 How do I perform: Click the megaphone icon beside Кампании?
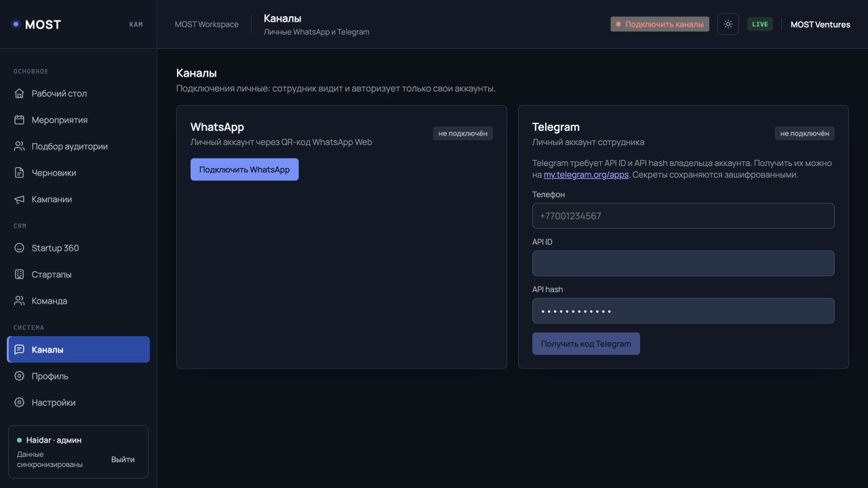(19, 199)
